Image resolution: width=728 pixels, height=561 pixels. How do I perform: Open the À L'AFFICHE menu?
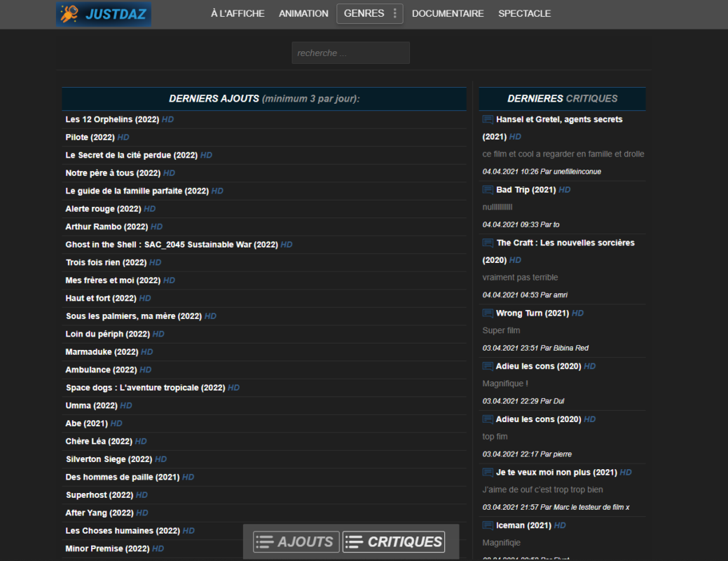click(x=238, y=13)
